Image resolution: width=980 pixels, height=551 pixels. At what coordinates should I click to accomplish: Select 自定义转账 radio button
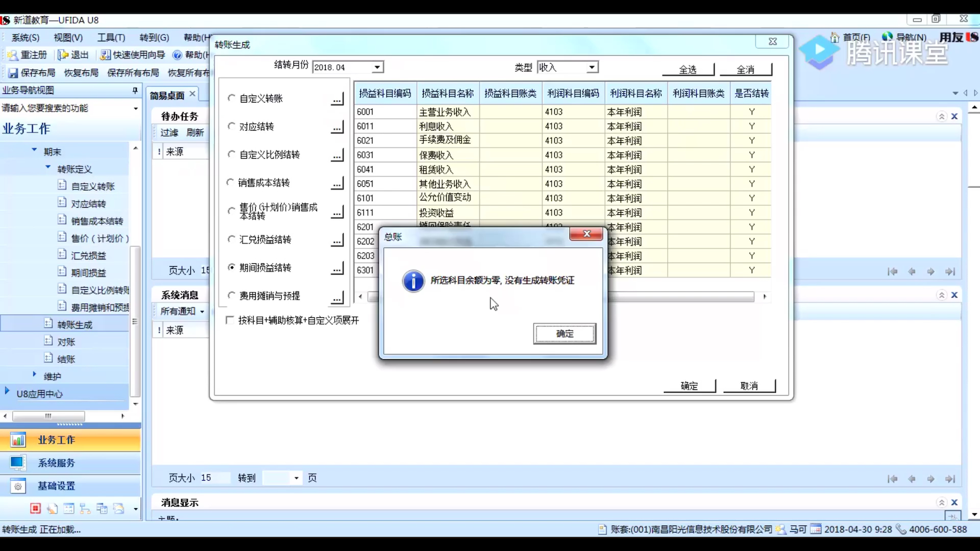tap(232, 98)
